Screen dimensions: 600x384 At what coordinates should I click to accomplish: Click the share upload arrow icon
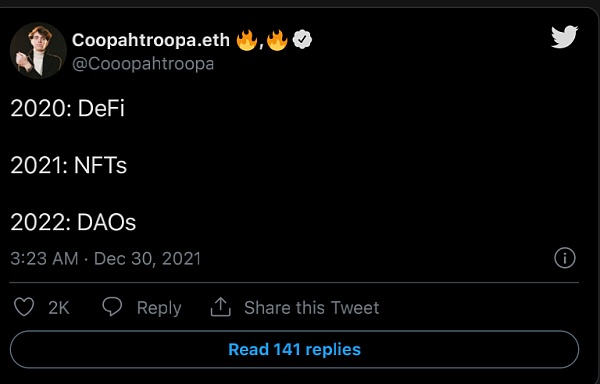pyautogui.click(x=220, y=307)
